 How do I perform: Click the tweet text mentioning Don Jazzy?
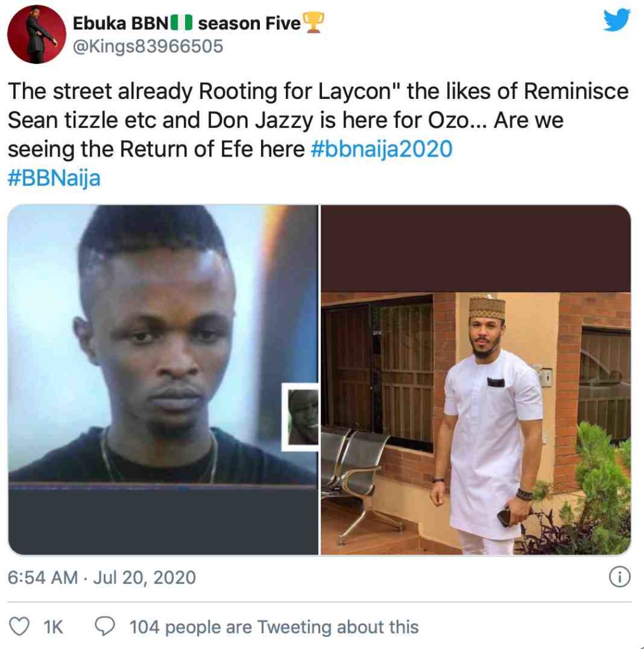317,120
